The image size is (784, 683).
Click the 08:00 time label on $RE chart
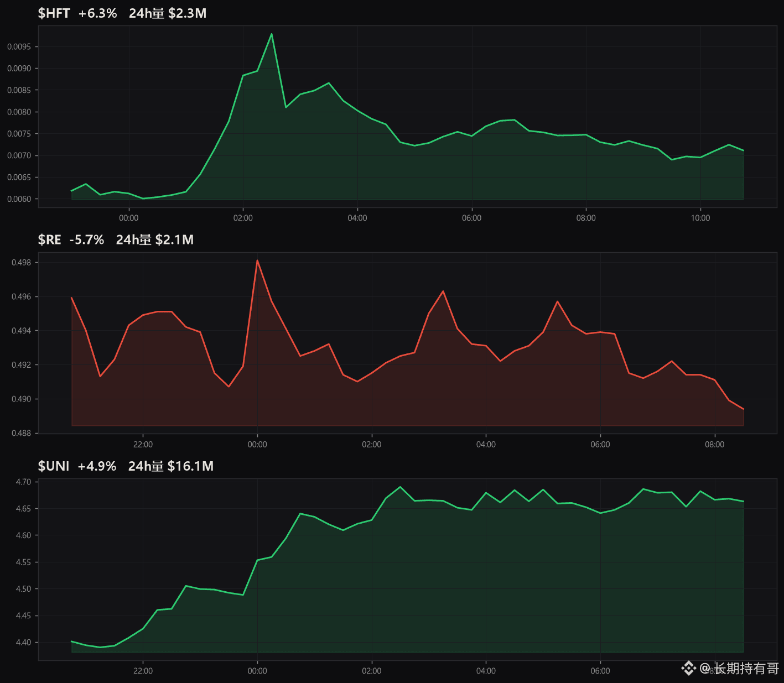[x=715, y=445]
